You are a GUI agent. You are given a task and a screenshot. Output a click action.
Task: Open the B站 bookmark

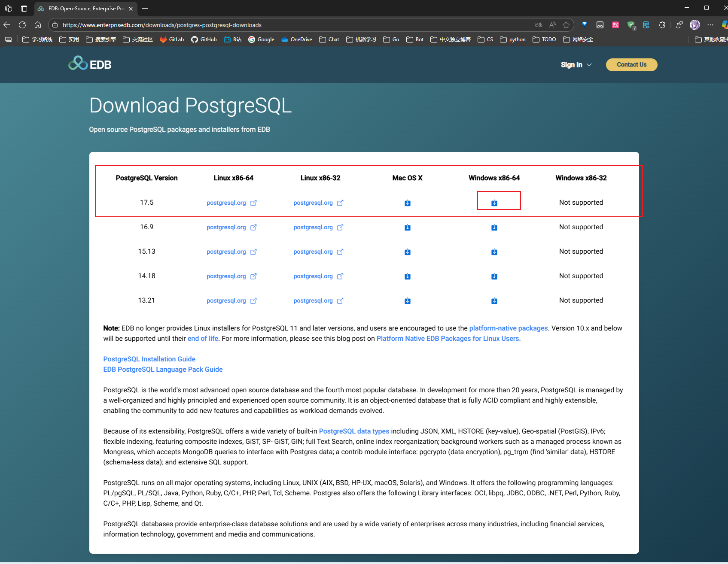(x=233, y=39)
